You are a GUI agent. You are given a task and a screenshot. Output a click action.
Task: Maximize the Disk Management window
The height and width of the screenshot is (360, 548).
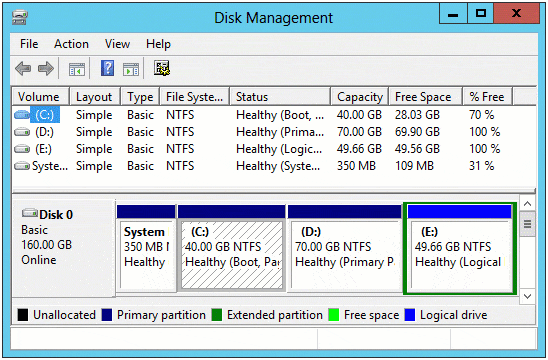[x=481, y=14]
